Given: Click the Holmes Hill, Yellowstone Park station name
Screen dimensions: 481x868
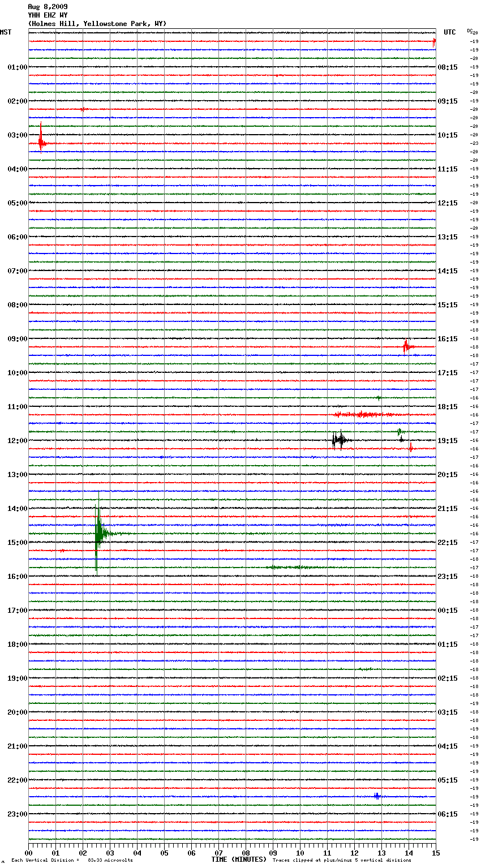Looking at the screenshot, I should coord(97,24).
